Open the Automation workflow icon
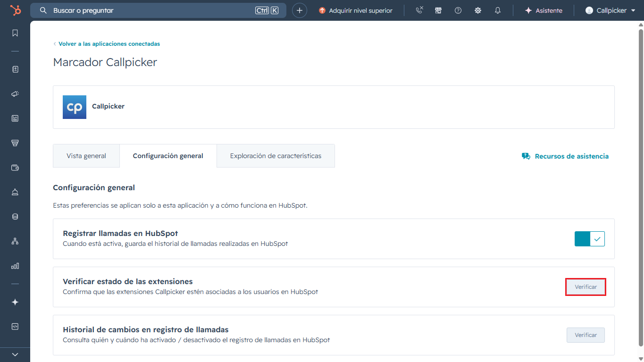The height and width of the screenshot is (362, 644). pyautogui.click(x=15, y=241)
